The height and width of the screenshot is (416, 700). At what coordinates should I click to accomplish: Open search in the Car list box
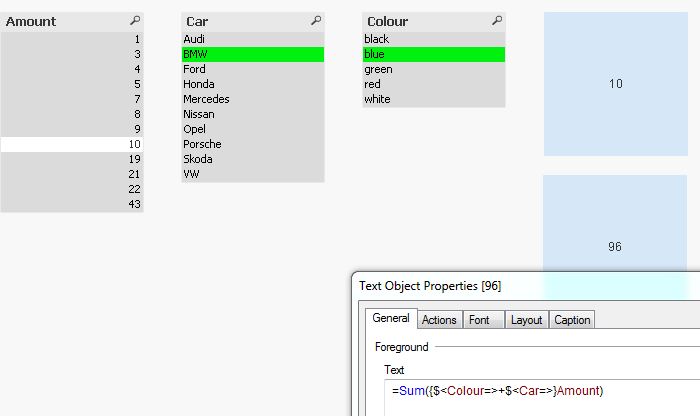click(x=316, y=21)
